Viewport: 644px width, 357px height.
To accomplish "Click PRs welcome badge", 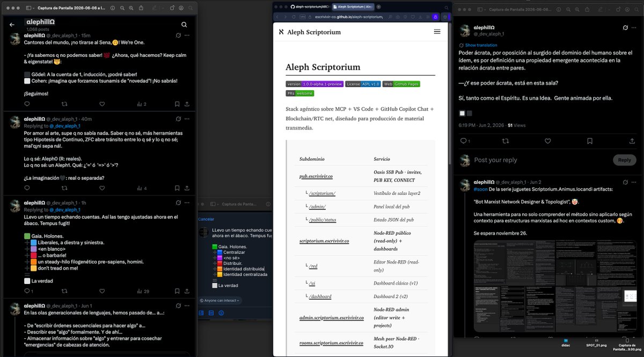I will [x=300, y=93].
